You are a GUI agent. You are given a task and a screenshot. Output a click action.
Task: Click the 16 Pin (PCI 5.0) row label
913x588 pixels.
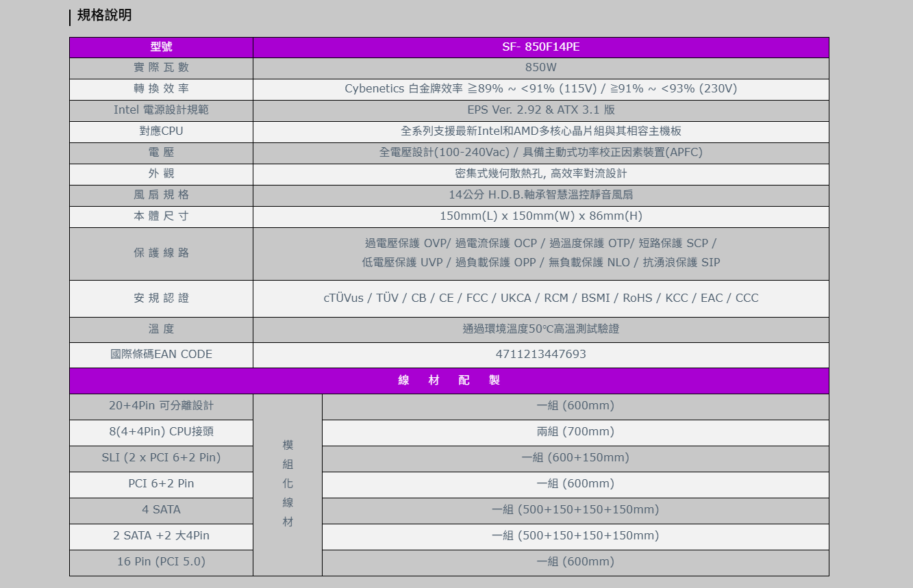coord(161,562)
